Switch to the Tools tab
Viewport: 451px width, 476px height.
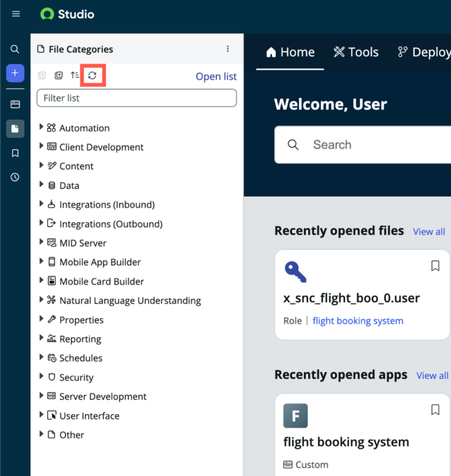[357, 52]
